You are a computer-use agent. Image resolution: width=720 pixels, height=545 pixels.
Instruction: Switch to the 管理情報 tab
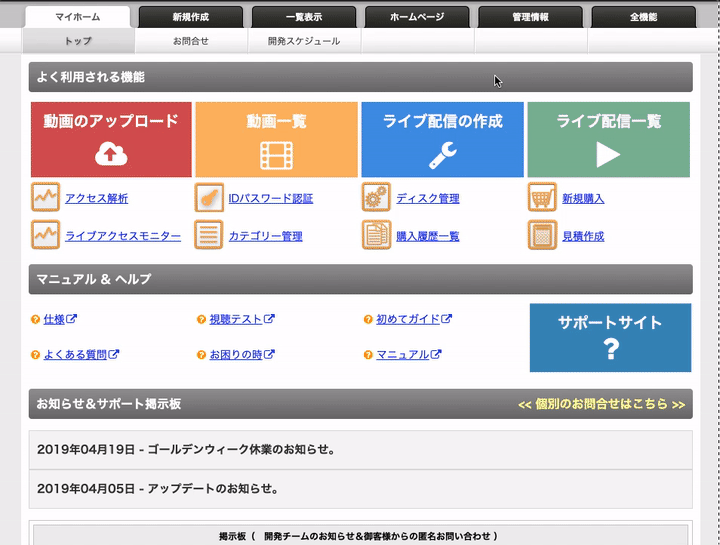530,17
